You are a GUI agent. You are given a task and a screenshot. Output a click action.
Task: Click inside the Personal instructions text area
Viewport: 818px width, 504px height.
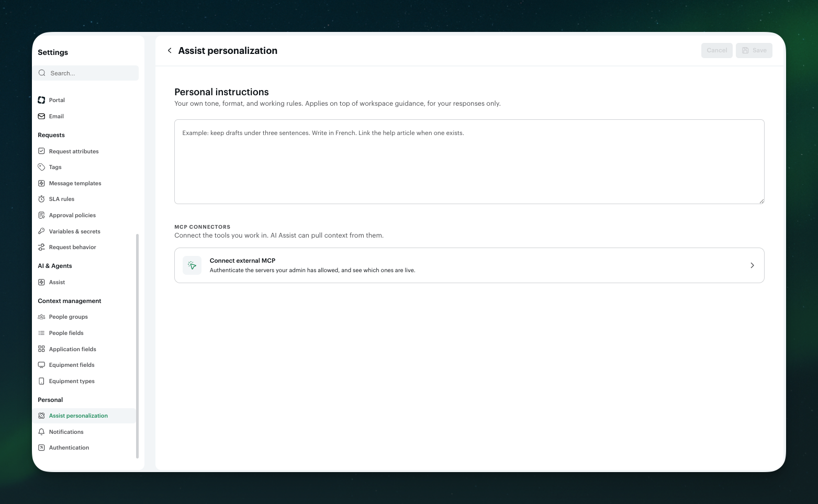[x=469, y=162]
